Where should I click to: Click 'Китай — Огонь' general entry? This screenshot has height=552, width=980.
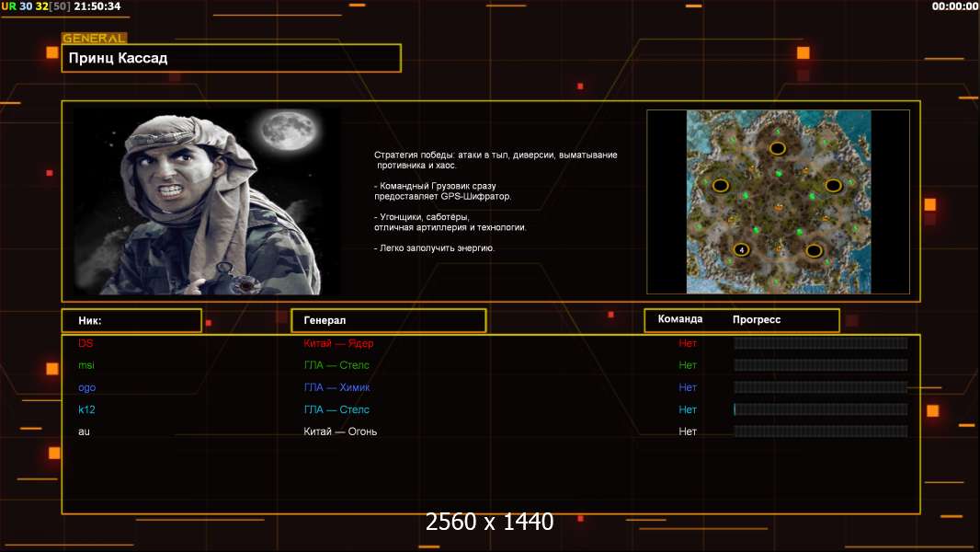point(340,431)
